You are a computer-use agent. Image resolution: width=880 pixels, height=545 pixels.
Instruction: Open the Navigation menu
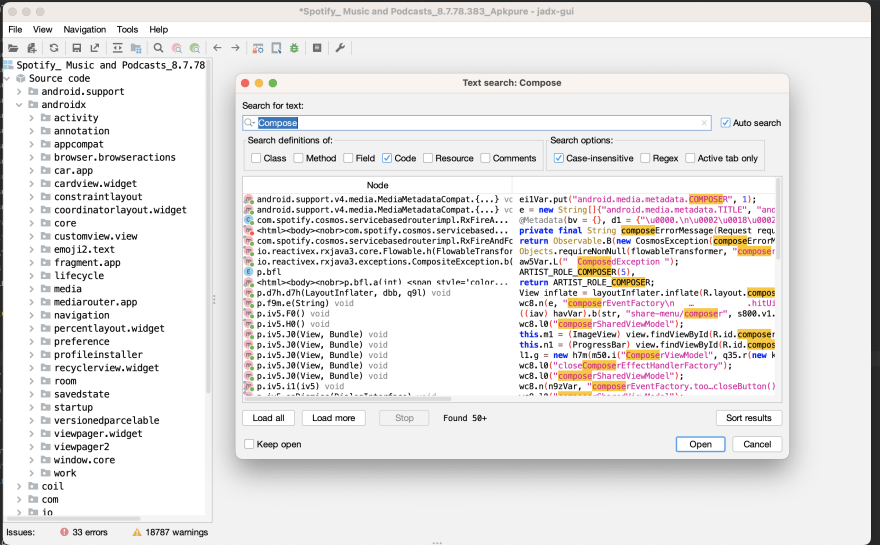pyautogui.click(x=84, y=30)
